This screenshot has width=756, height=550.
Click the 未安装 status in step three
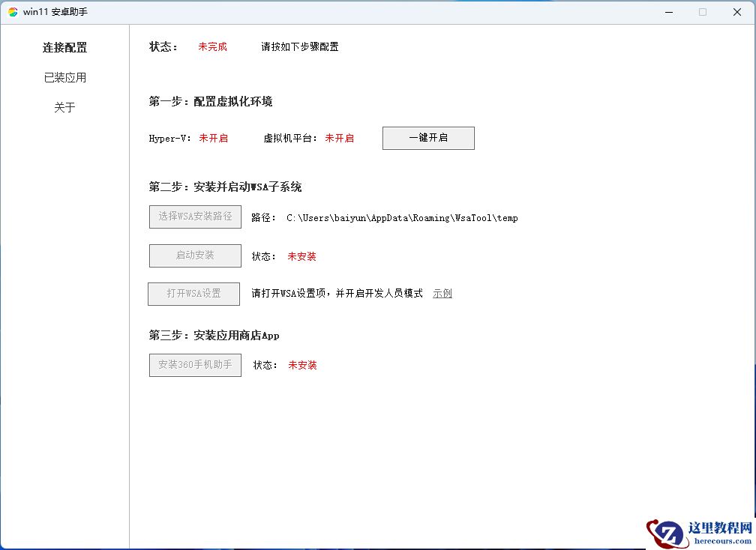(301, 365)
